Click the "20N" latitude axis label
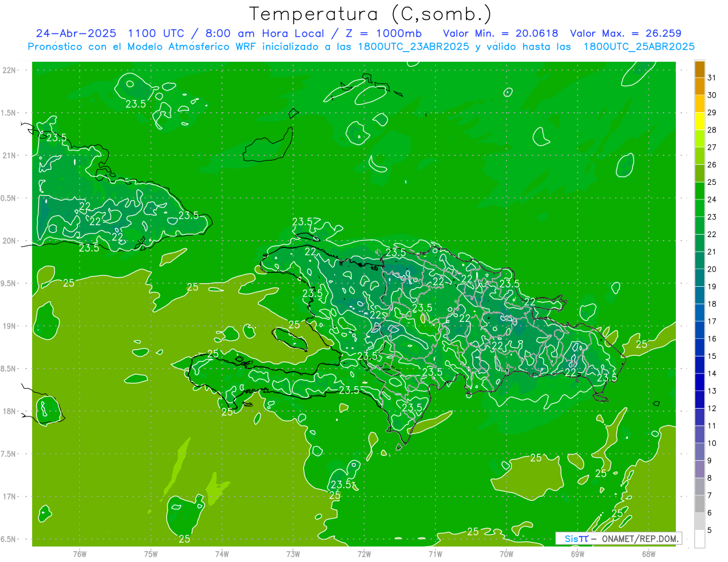The height and width of the screenshot is (562, 728). point(9,241)
